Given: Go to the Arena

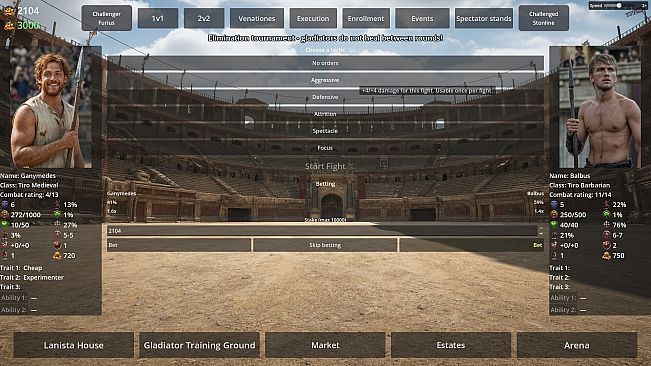Looking at the screenshot, I should [x=577, y=345].
